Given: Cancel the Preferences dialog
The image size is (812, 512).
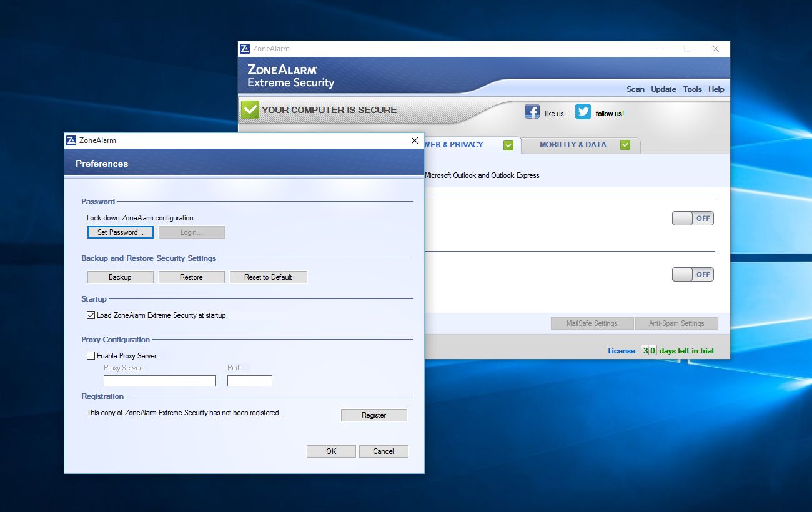Looking at the screenshot, I should click(x=384, y=451).
